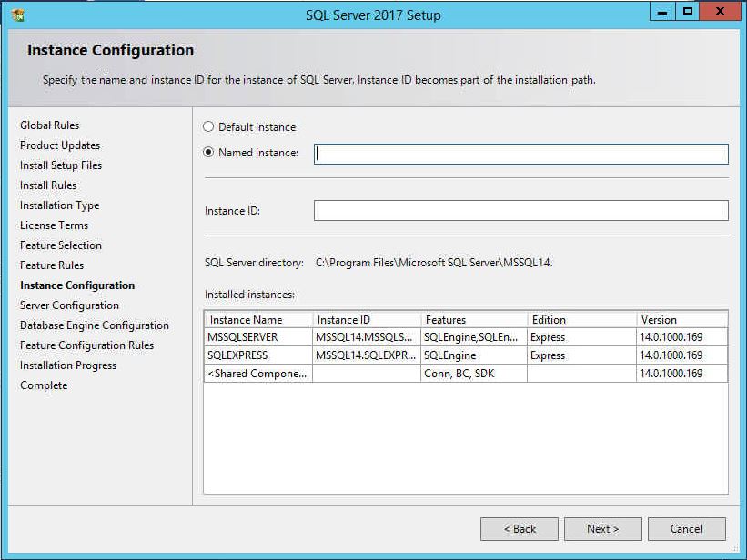
Task: Click the Express edition cell for MSSQLSERVER
Action: 581,337
